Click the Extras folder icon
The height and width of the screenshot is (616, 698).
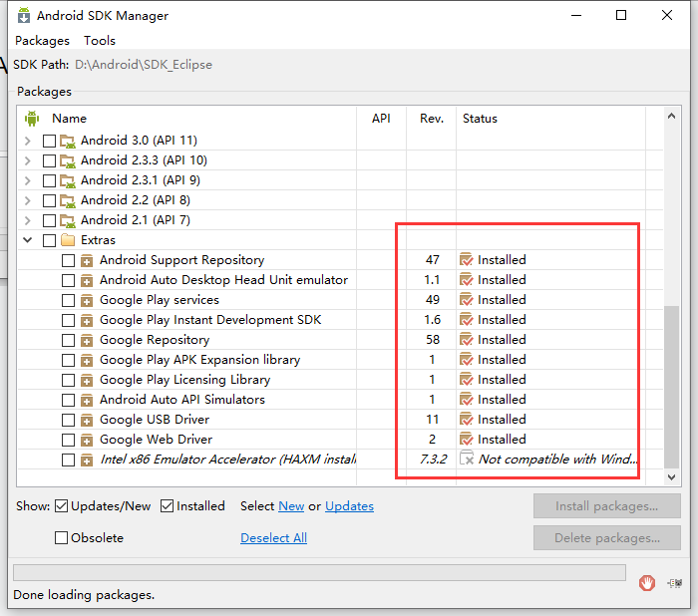68,240
